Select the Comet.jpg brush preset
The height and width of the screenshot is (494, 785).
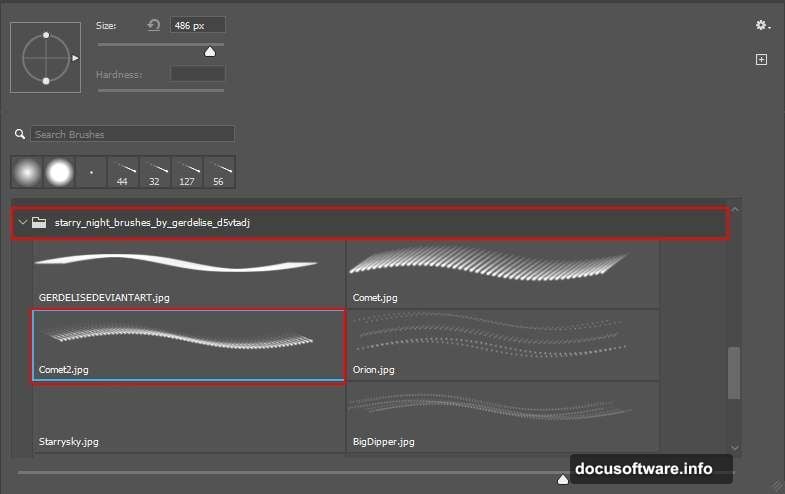[503, 274]
